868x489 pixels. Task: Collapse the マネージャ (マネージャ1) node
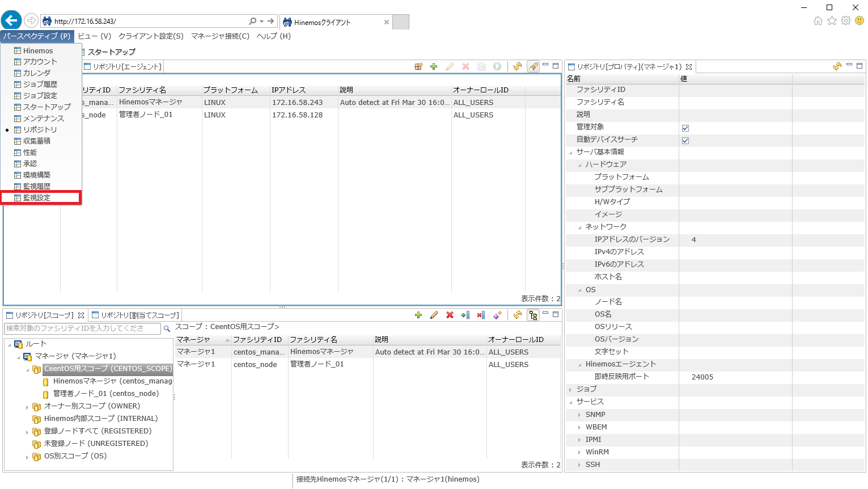(19, 357)
